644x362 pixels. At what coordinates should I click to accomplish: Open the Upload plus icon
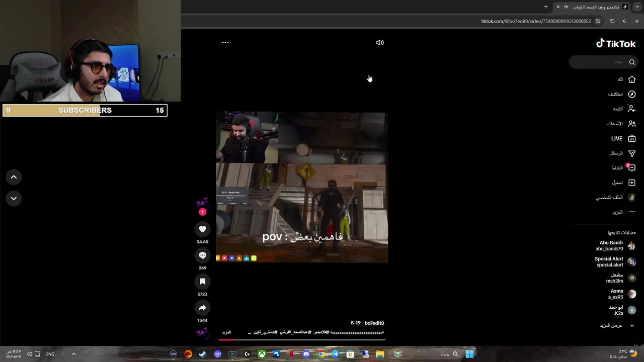pos(632,183)
